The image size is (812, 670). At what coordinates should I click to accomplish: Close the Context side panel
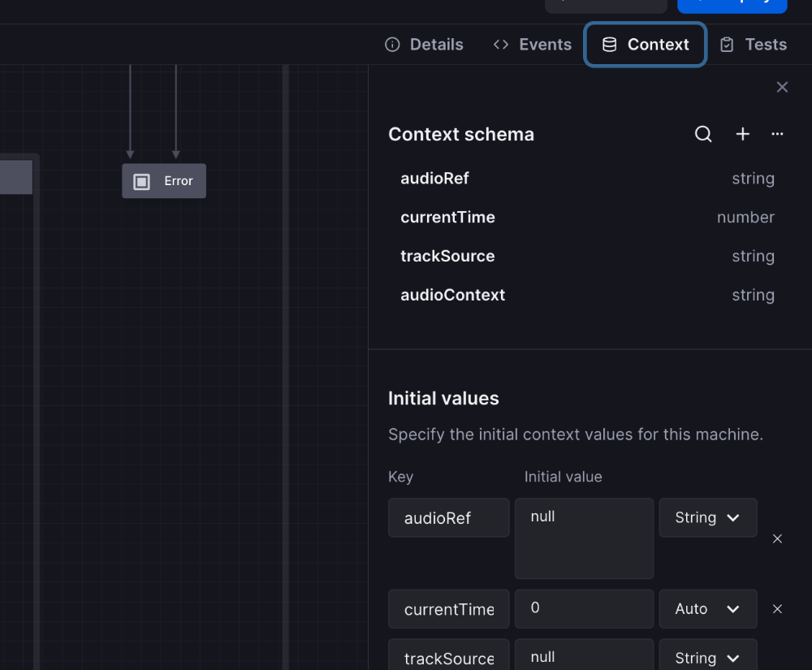pos(782,88)
